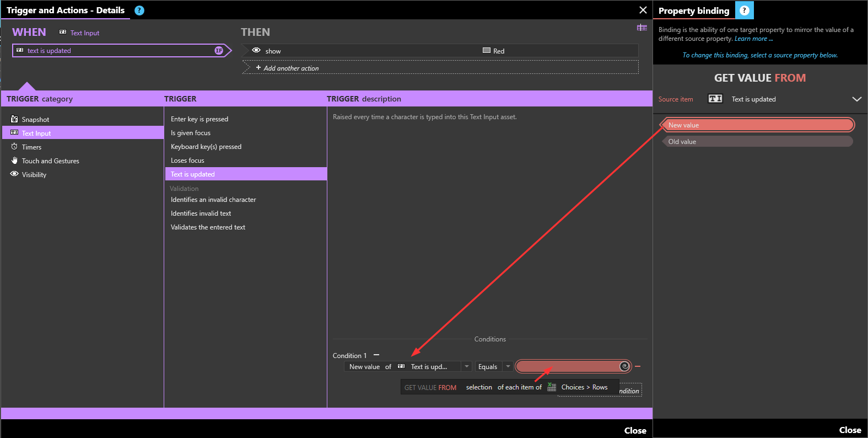The height and width of the screenshot is (438, 868).
Task: Open the Equals operator dropdown
Action: [x=508, y=367]
